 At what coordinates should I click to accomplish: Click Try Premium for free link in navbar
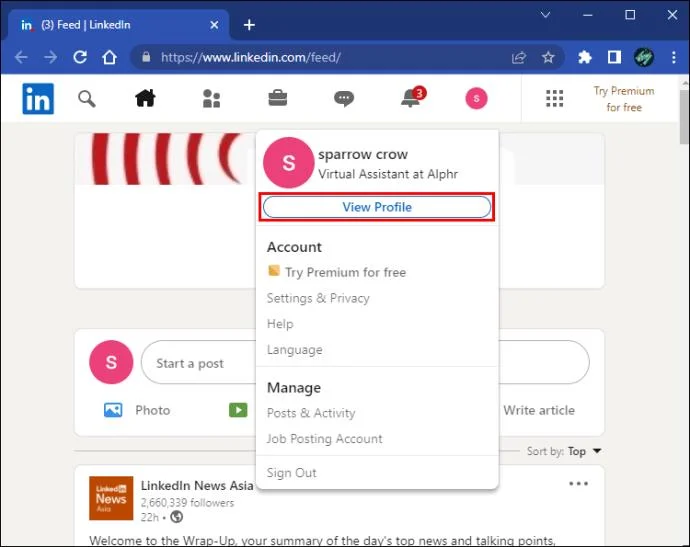click(624, 99)
